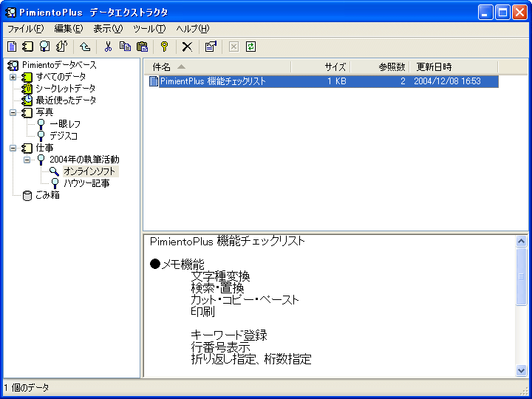Open the ツール(T) menu

[149, 29]
